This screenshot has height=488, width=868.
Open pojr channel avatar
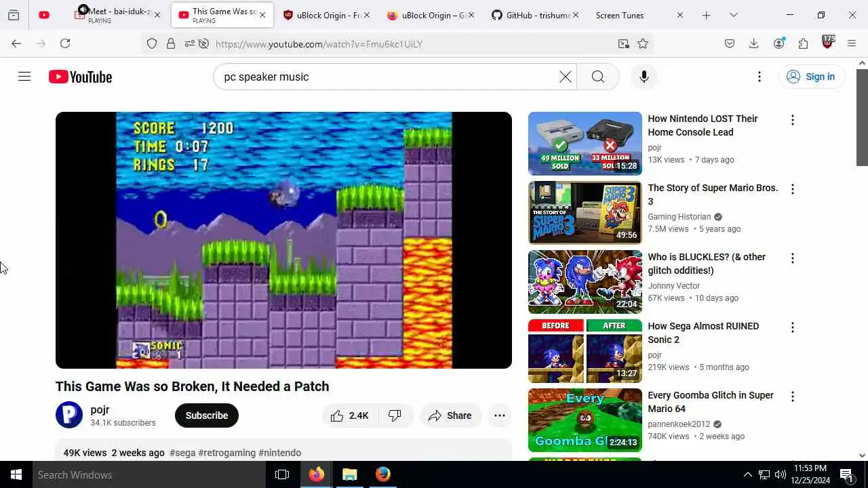tap(69, 415)
